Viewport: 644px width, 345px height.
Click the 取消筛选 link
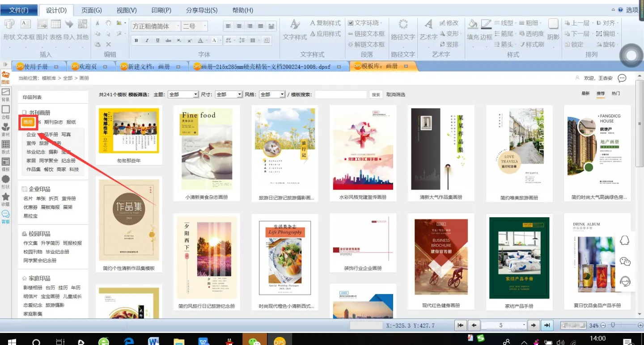(396, 95)
